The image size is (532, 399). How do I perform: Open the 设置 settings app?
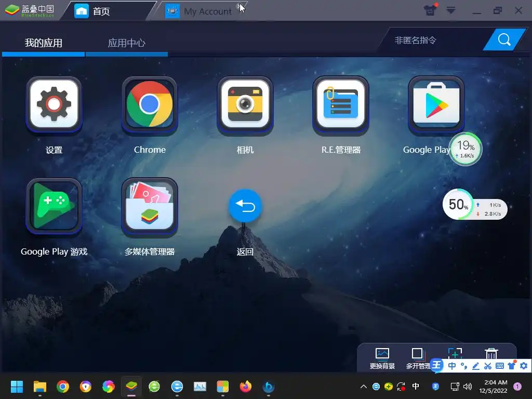click(x=54, y=104)
